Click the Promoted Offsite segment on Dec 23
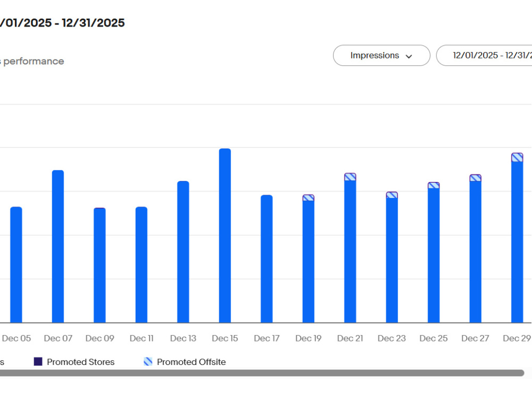This screenshot has width=532, height=399. click(x=392, y=195)
